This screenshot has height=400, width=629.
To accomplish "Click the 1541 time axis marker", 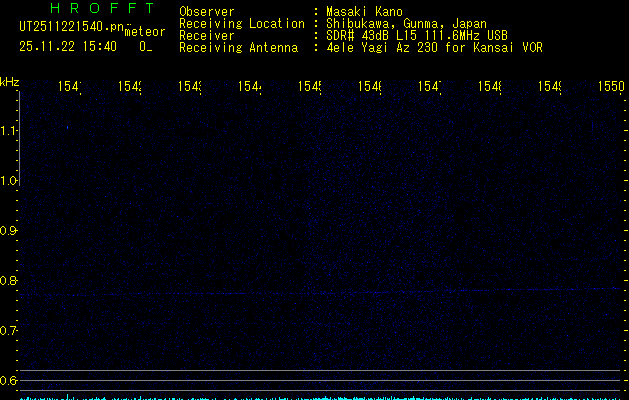I will (69, 86).
